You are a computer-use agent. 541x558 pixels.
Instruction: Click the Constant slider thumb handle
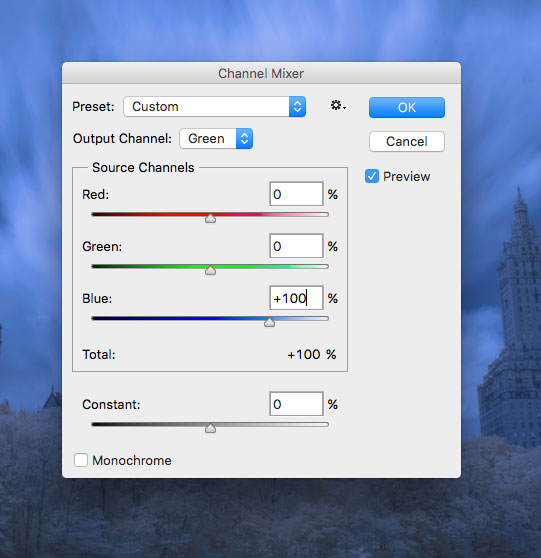tap(210, 428)
